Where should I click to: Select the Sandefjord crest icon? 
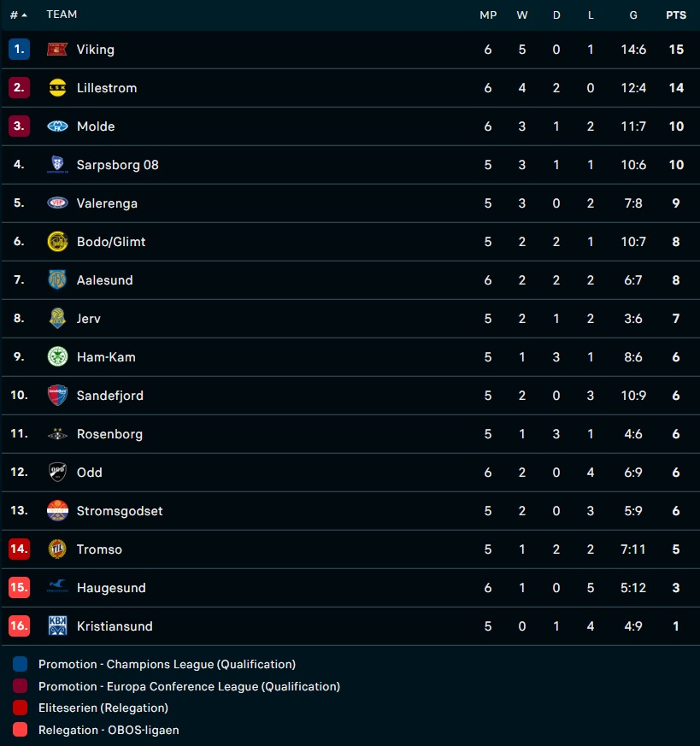tap(57, 396)
